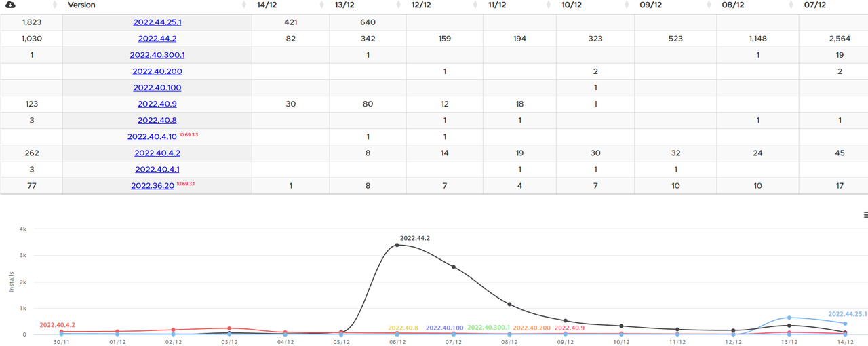Open version 2022.36.20 link
Screen dimensions: 868x346
[153, 185]
